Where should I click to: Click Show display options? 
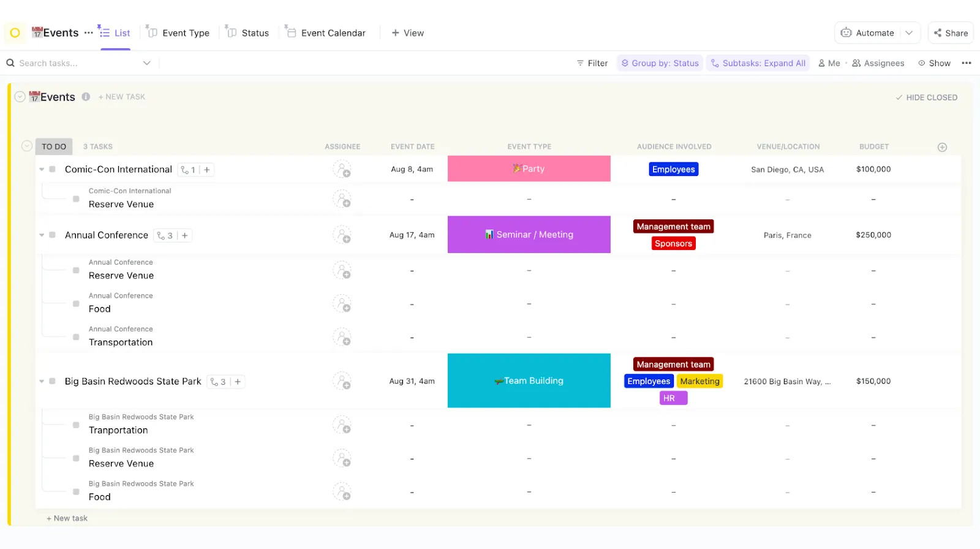935,63
